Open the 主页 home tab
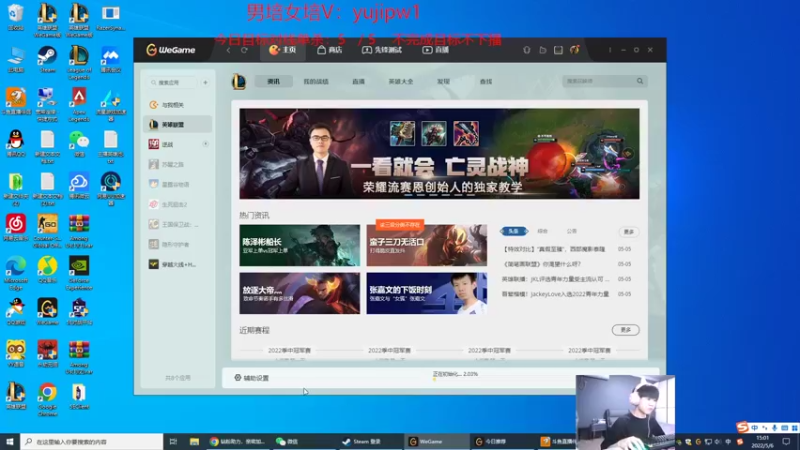The image size is (800, 450). pos(283,50)
